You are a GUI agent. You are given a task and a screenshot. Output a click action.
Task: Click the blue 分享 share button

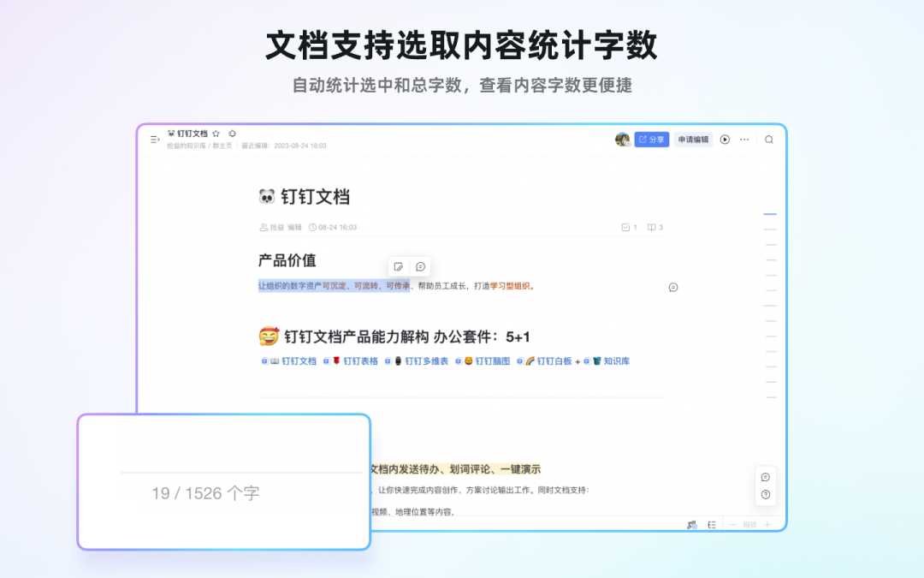pyautogui.click(x=651, y=140)
